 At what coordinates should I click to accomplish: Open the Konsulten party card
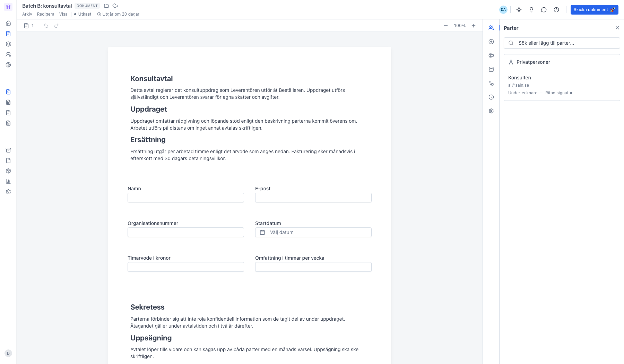562,85
